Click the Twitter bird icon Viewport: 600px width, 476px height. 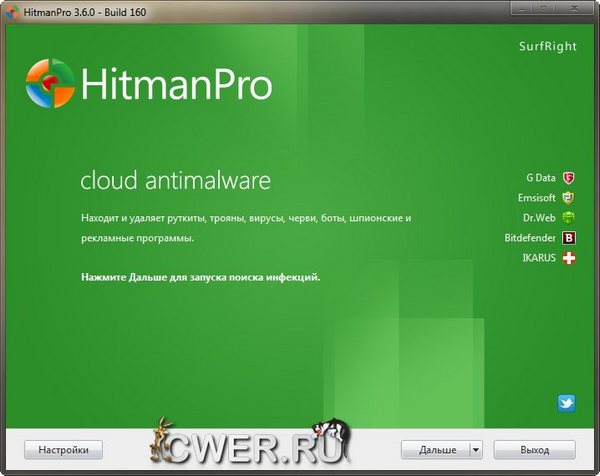[x=566, y=403]
